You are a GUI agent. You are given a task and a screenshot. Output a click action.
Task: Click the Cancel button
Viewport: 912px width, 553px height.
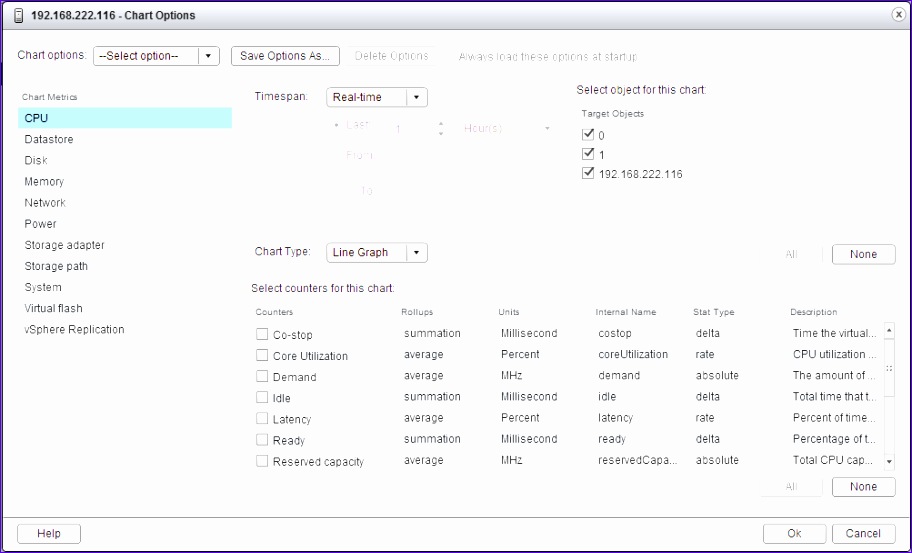(864, 534)
